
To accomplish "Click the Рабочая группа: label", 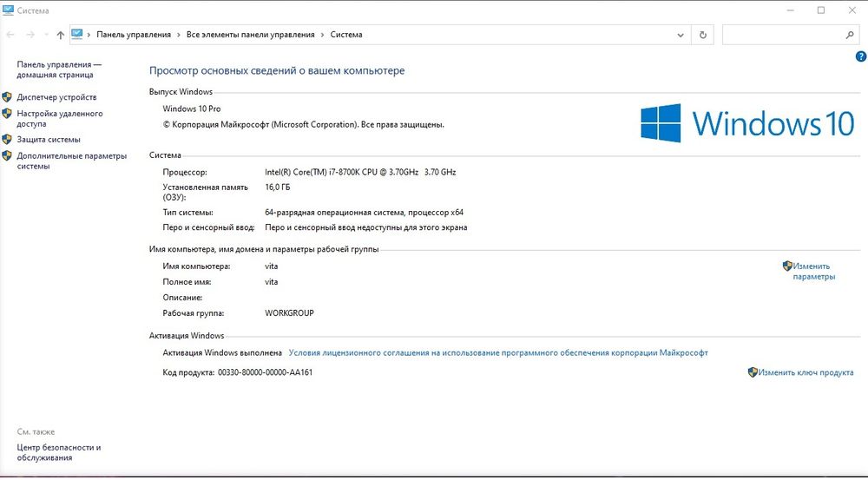I will click(194, 312).
